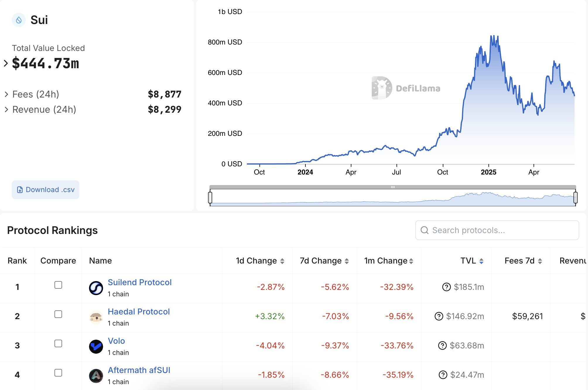Open the Suilend Protocol page
Image resolution: width=588 pixels, height=390 pixels.
pyautogui.click(x=140, y=282)
